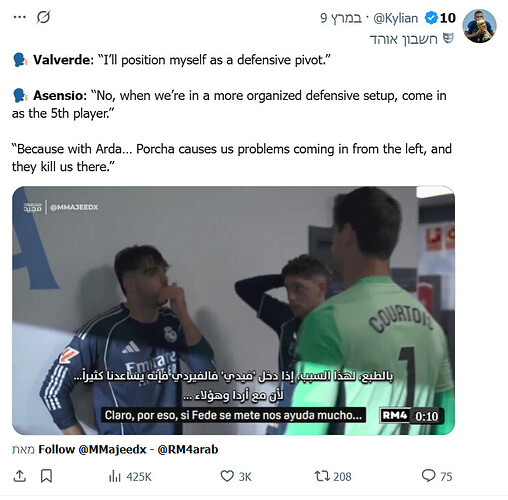This screenshot has height=500, width=508.
Task: Click the display name 10
Action: pyautogui.click(x=448, y=18)
